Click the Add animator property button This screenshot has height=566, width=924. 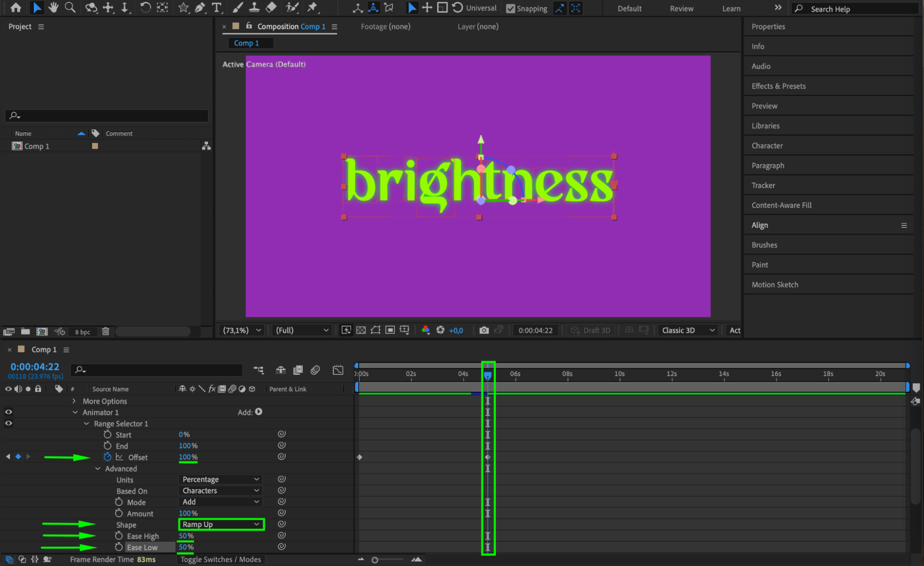(x=258, y=412)
